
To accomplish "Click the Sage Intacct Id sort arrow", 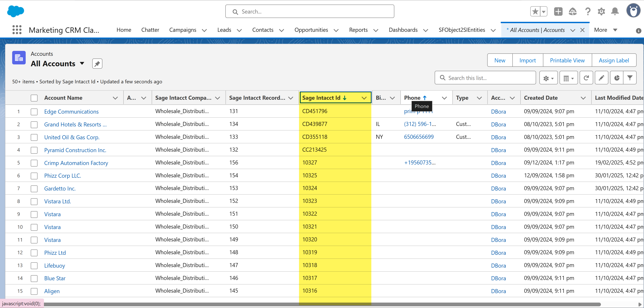I will (x=345, y=98).
